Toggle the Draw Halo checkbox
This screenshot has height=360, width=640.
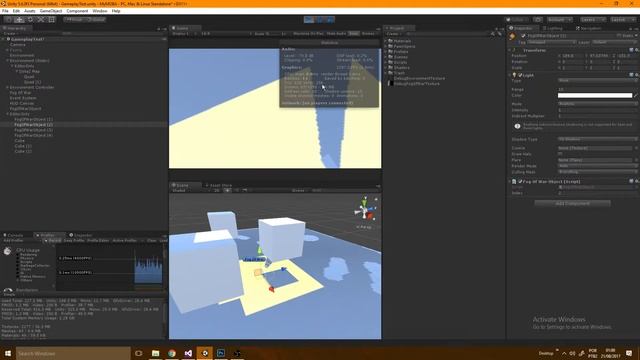pyautogui.click(x=560, y=154)
